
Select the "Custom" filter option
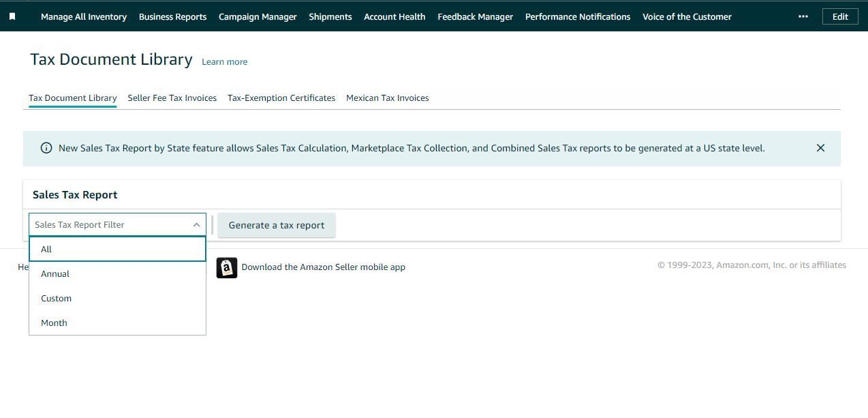[56, 298]
